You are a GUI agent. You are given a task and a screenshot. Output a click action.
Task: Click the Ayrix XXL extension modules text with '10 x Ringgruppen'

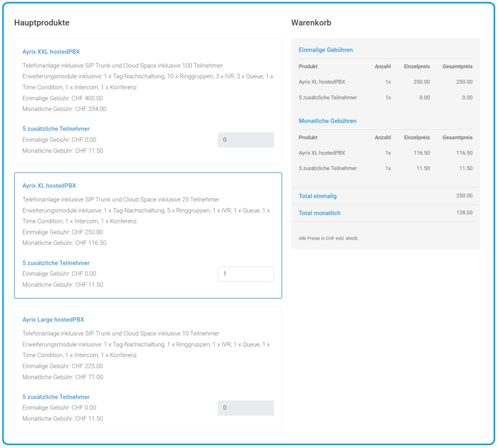(x=148, y=82)
